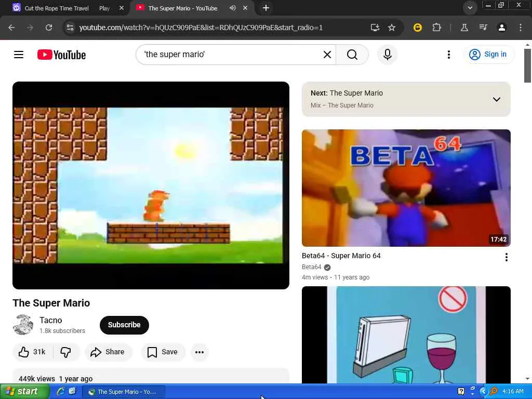Open the YouTube hamburger guide menu
This screenshot has height=399, width=532.
coord(19,54)
